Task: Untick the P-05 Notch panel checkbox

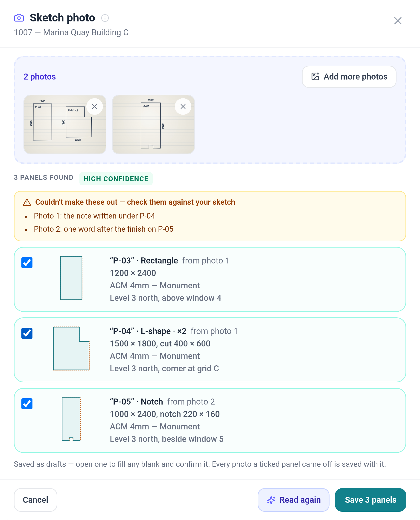Action: pos(27,404)
